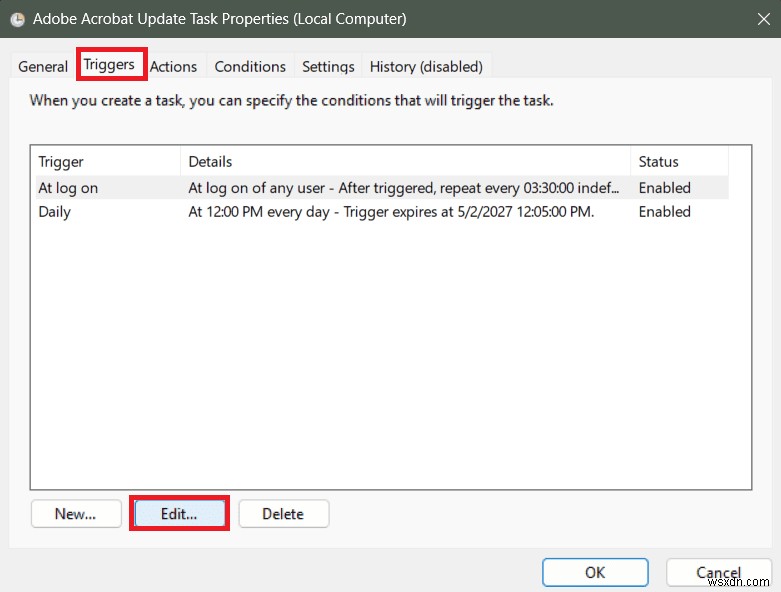This screenshot has height=592, width=781.
Task: Select the 'At log on' trigger row
Action: [x=382, y=188]
